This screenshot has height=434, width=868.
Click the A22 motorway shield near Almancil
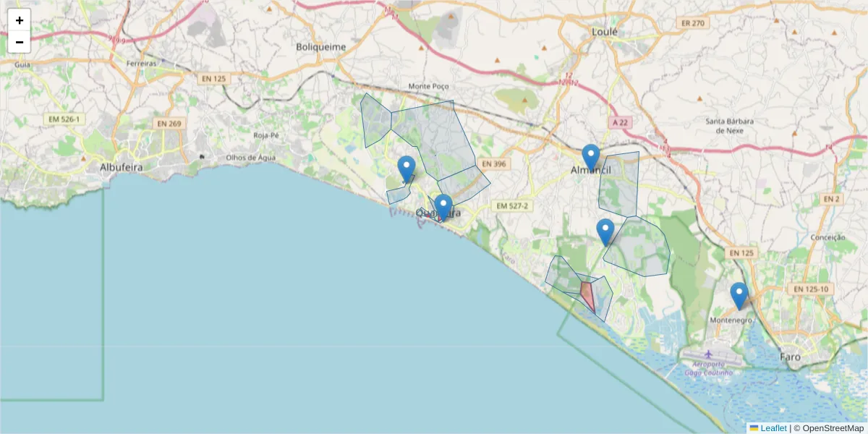click(x=620, y=122)
